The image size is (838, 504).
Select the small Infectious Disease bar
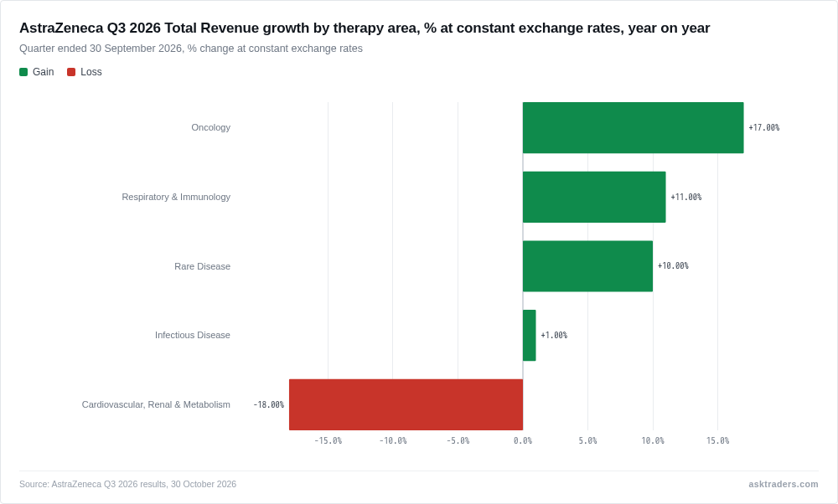click(529, 335)
